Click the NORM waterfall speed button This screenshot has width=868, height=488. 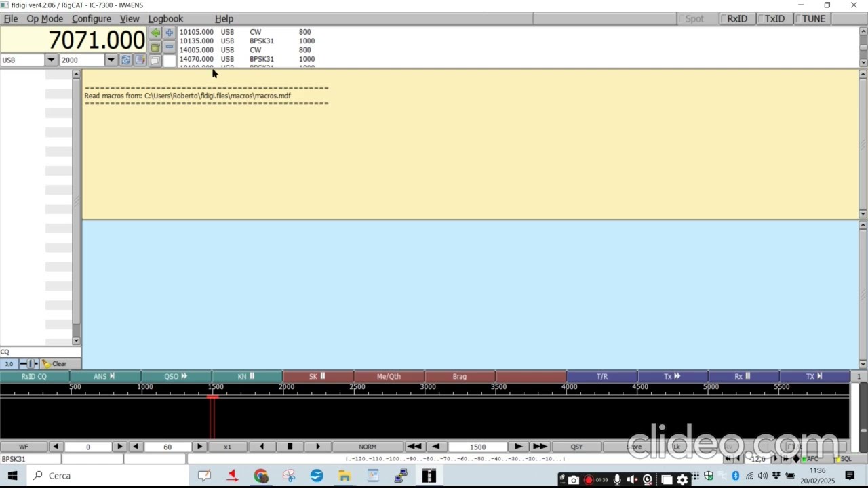tap(368, 447)
